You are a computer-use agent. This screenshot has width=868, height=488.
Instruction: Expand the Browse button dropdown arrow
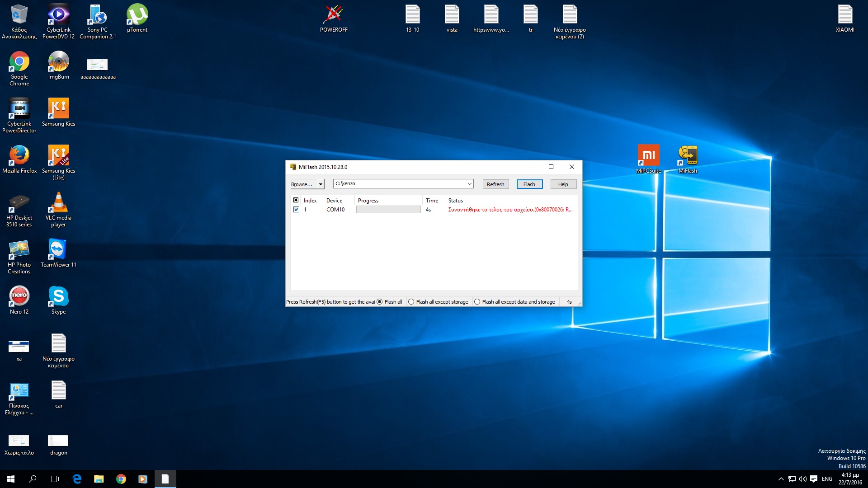321,184
